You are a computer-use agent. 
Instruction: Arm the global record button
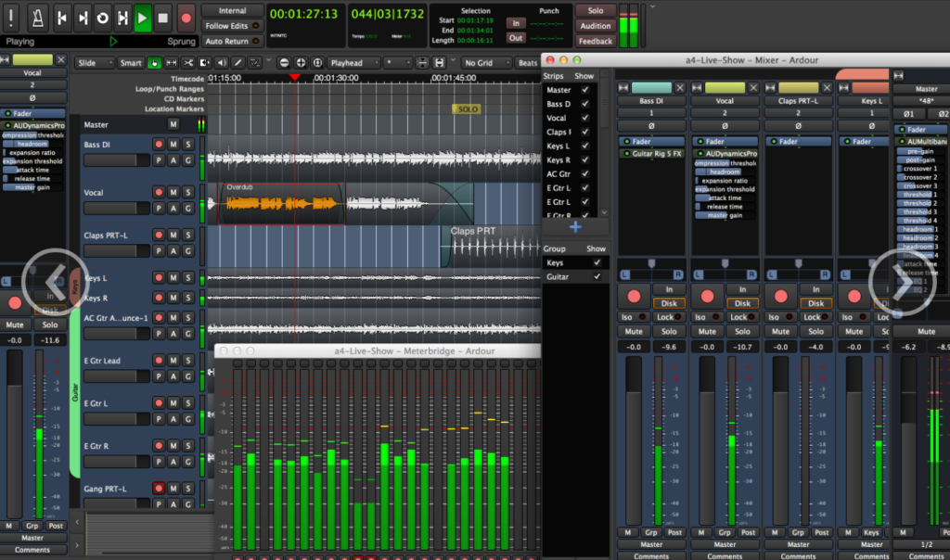tap(186, 18)
